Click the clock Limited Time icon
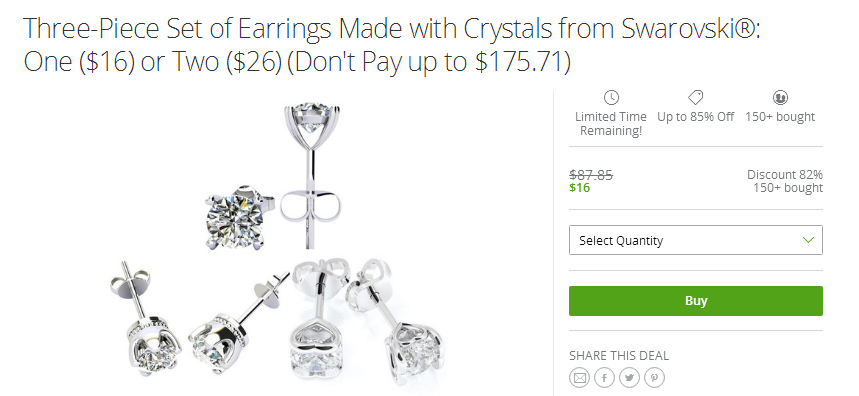859x396 pixels. point(611,97)
